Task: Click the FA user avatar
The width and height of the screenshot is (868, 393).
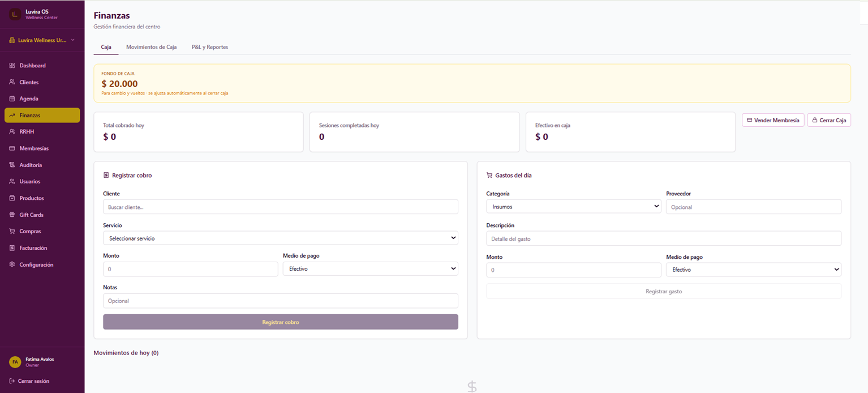Action: pos(15,362)
